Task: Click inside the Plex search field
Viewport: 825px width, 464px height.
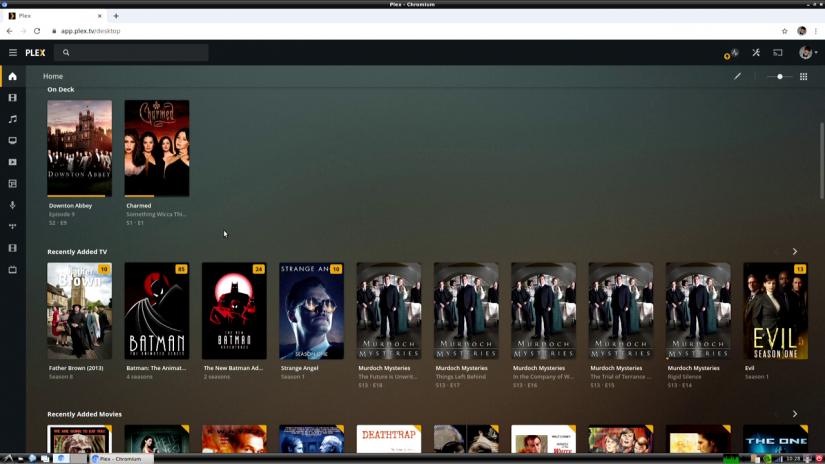Action: 131,53
